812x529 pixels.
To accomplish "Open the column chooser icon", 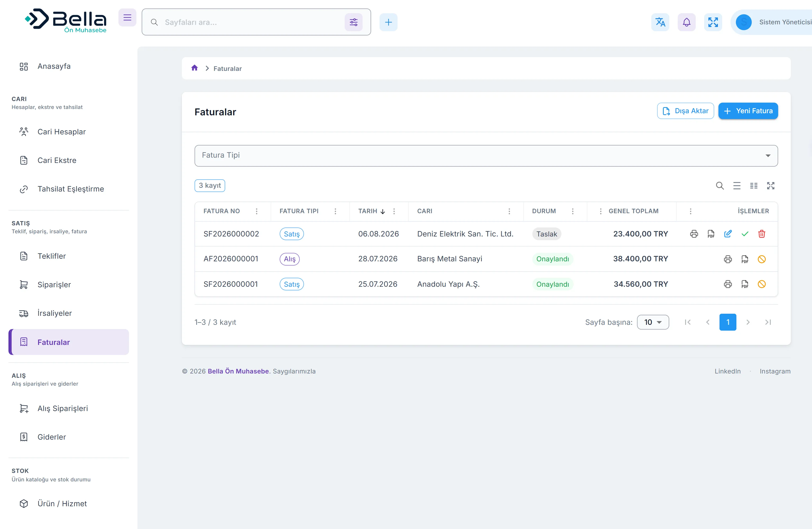I will [x=754, y=185].
